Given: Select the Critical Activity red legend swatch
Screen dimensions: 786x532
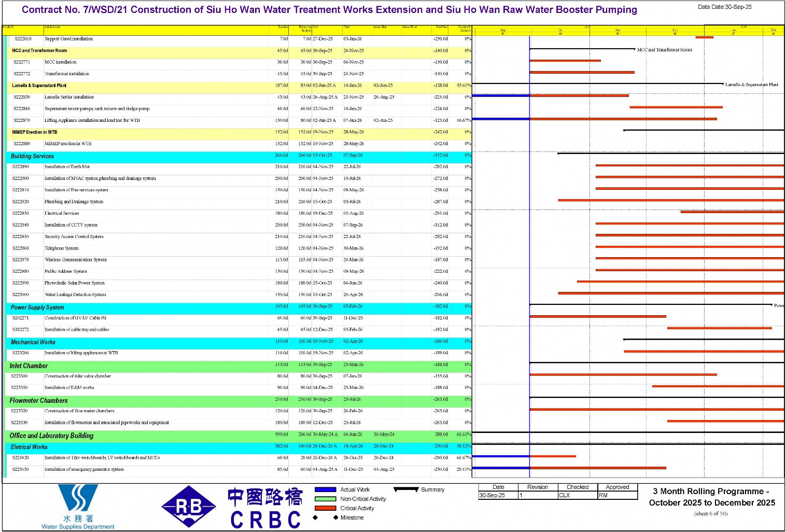Looking at the screenshot, I should tap(326, 508).
